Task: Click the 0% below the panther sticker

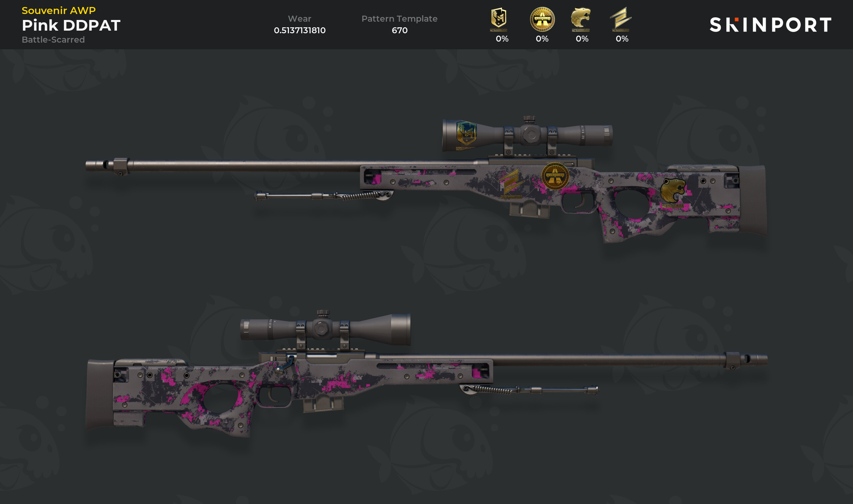Action: [582, 39]
